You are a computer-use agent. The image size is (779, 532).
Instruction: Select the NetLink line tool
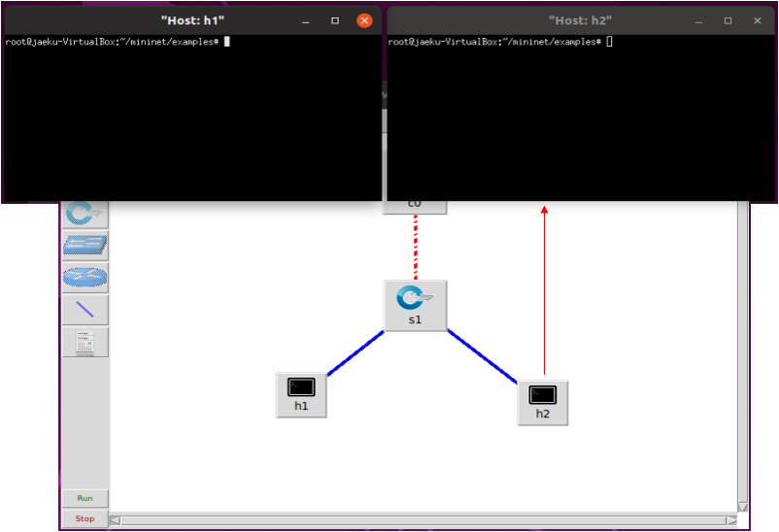(85, 310)
